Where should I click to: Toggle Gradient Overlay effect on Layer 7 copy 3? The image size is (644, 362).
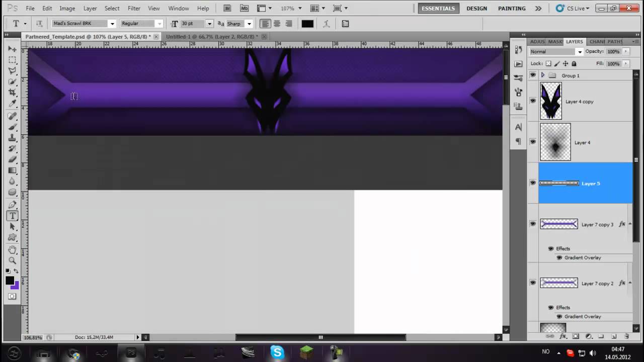(x=559, y=257)
